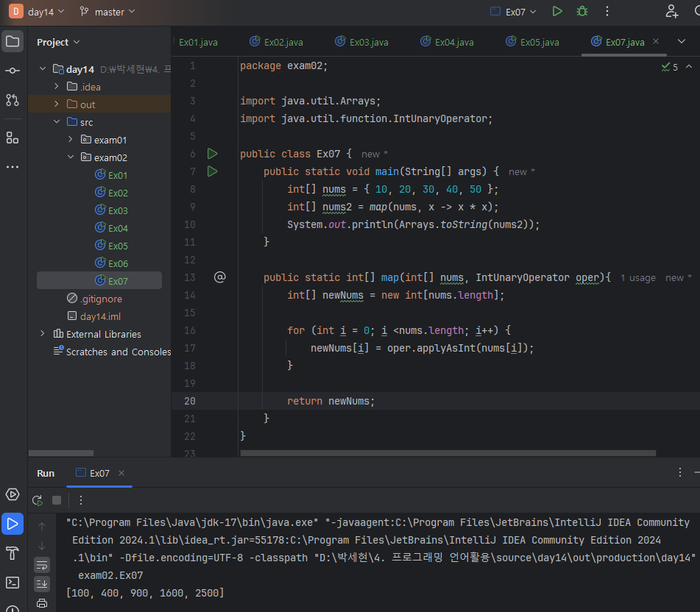Open the Structure tool window icon
Image resolution: width=700 pixels, height=612 pixels.
coord(13,138)
